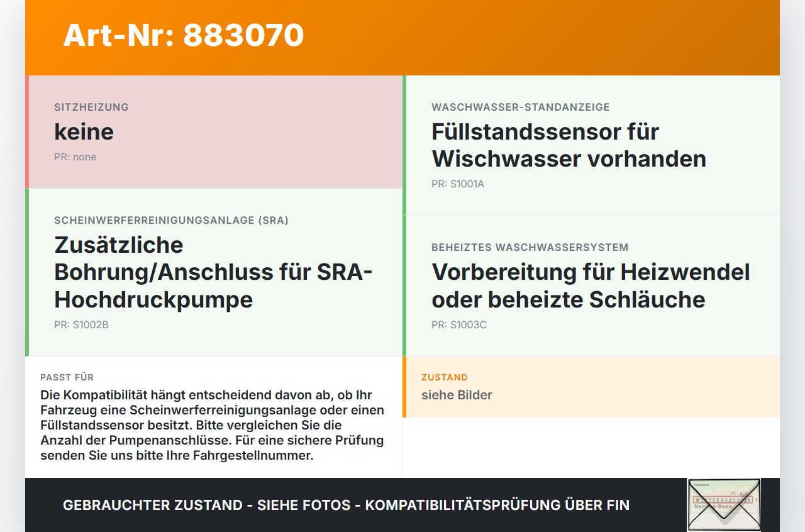This screenshot has width=805, height=532.
Task: Click the Mercedes-Benz document image in footer
Action: point(724,504)
